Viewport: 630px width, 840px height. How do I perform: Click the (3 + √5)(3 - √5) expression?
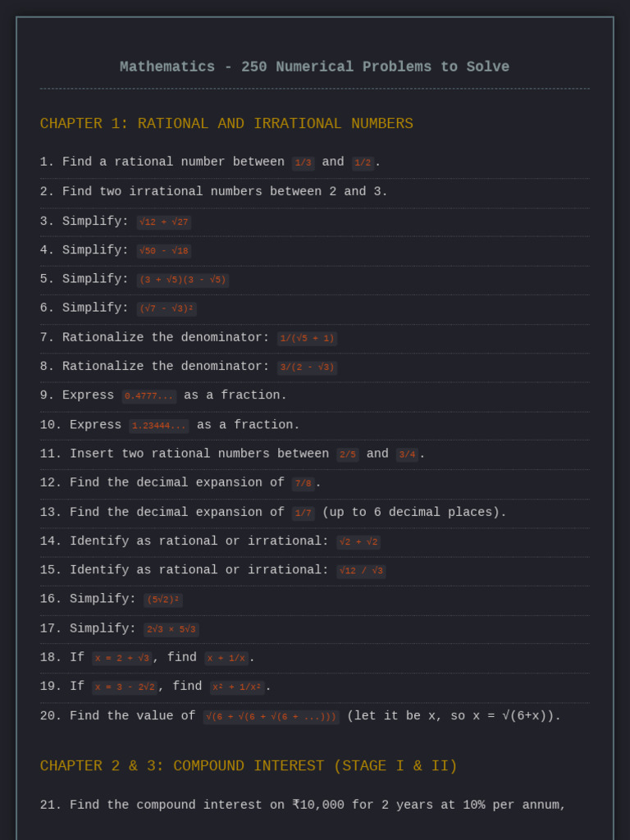[x=182, y=280]
